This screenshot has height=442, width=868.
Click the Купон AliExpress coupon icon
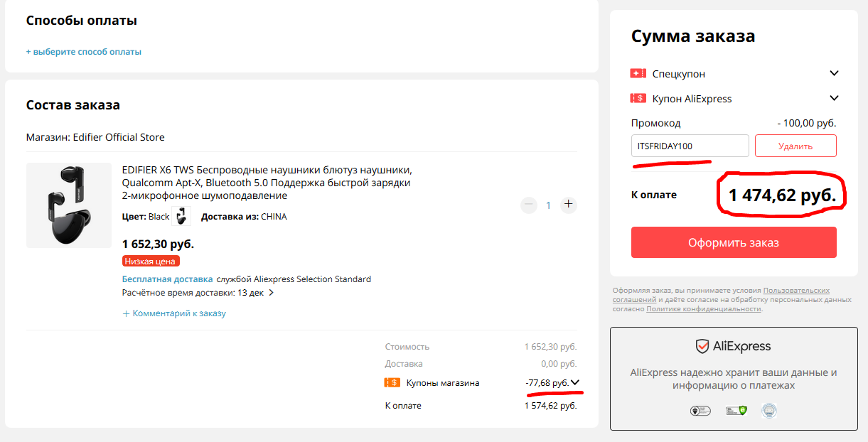tap(638, 99)
